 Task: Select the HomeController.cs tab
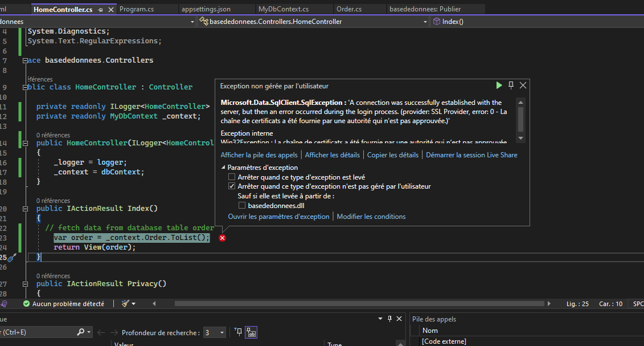point(63,10)
